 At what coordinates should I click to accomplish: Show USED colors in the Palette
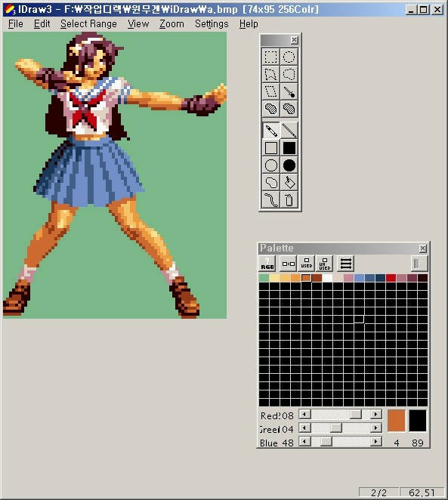tap(307, 264)
